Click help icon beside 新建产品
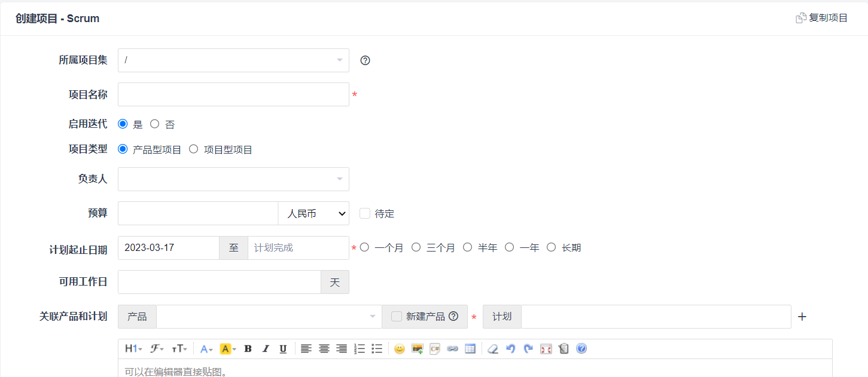Image resolution: width=868 pixels, height=377 pixels. 453,317
